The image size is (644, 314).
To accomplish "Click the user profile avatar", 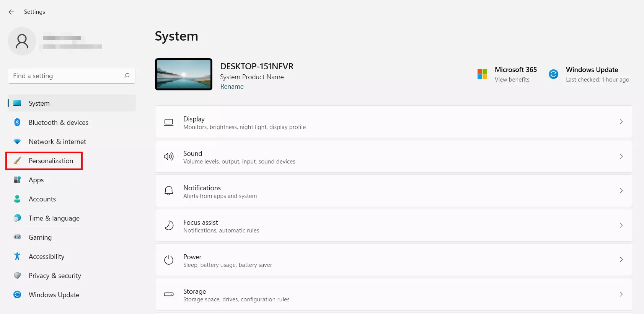I will (x=22, y=41).
